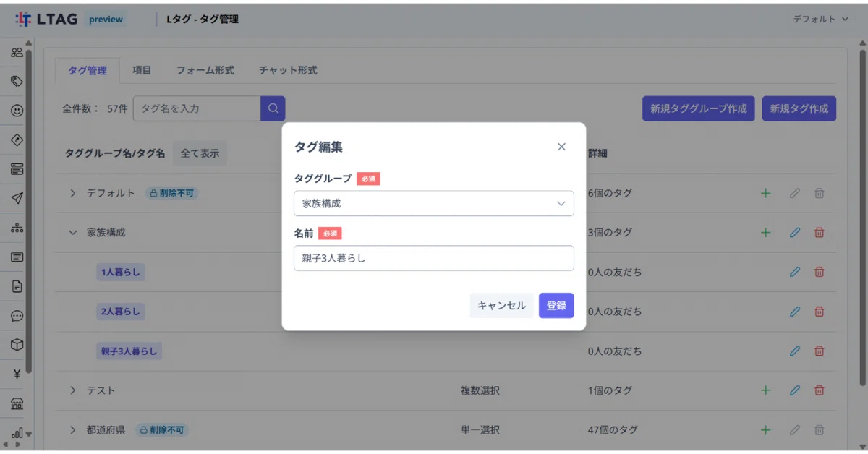The height and width of the screenshot is (454, 868).
Task: Expand the 都道府県 tag group
Action: coord(72,429)
